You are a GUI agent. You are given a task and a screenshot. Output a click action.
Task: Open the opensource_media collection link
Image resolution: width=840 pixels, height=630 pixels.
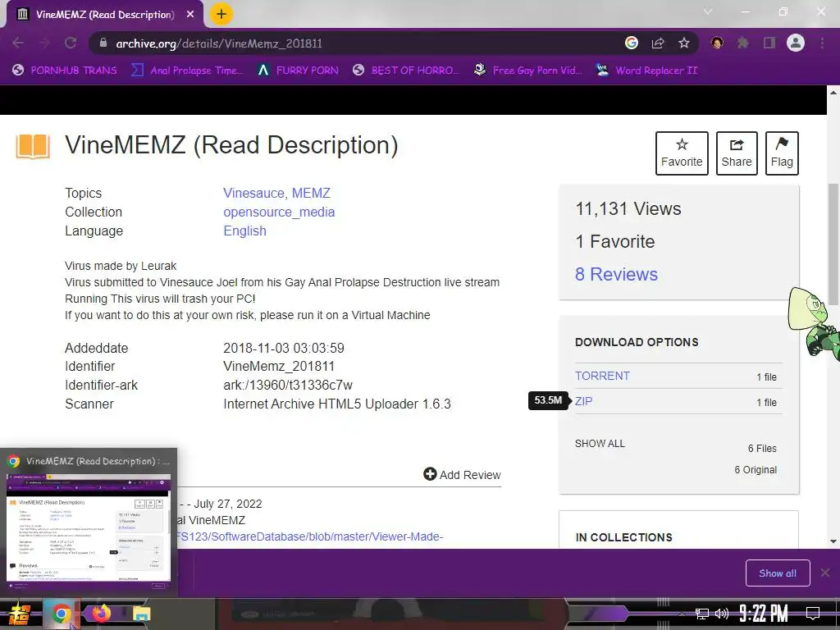point(279,212)
